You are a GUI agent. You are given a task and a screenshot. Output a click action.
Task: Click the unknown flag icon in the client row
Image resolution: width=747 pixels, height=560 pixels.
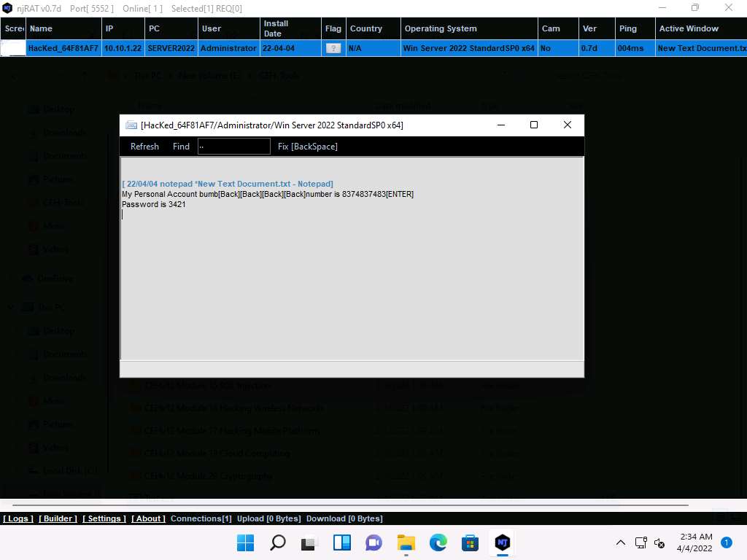[x=333, y=48]
